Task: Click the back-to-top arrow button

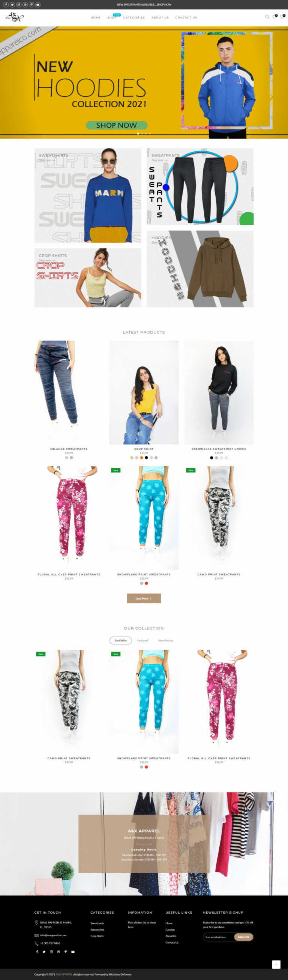Action: (x=276, y=964)
